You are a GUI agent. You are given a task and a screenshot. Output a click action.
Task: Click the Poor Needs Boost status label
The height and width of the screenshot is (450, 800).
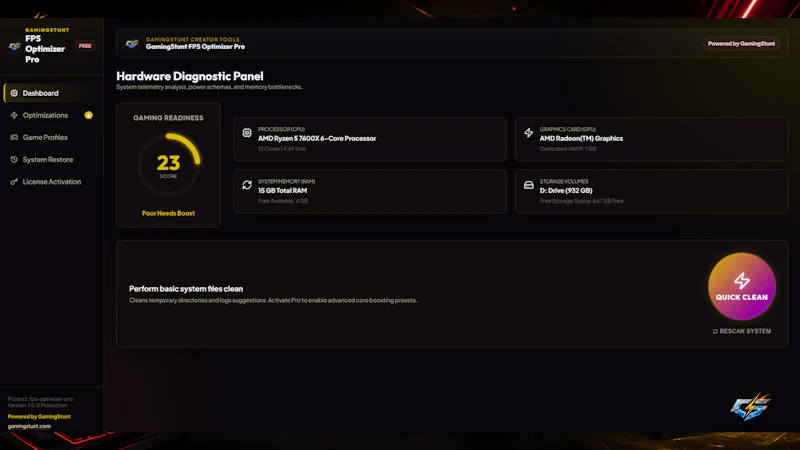tap(168, 213)
